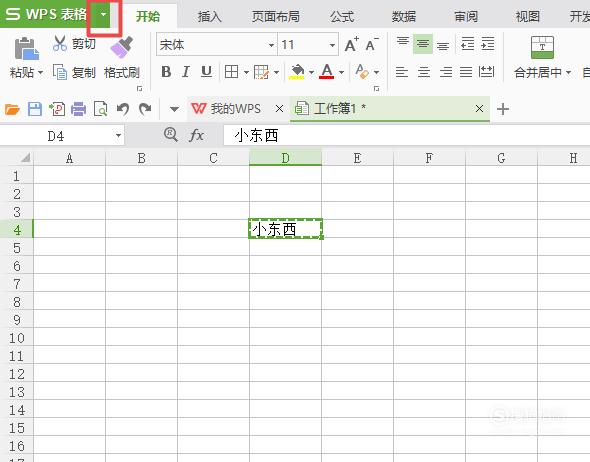This screenshot has width=590, height=462.
Task: Open the borders dropdown arrow
Action: 246,72
